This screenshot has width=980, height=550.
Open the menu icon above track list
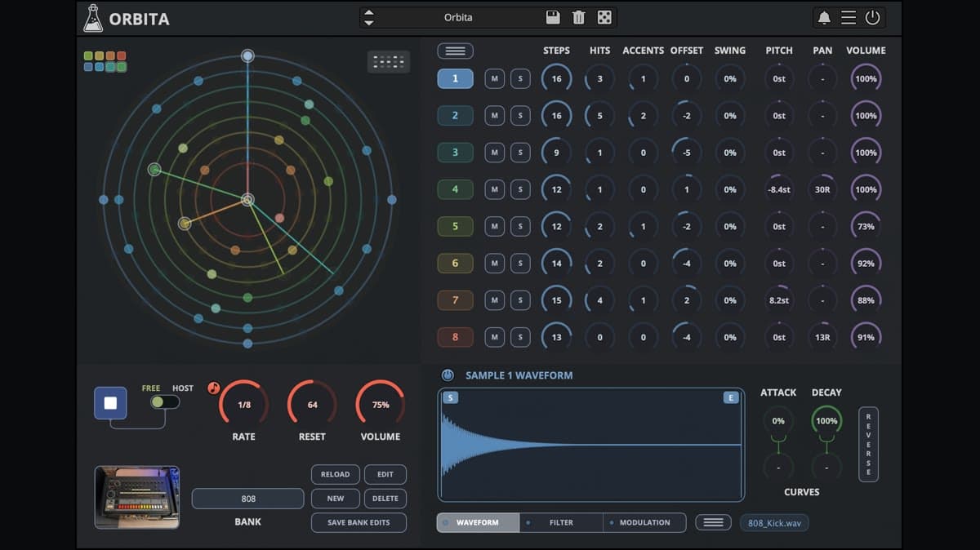point(455,51)
